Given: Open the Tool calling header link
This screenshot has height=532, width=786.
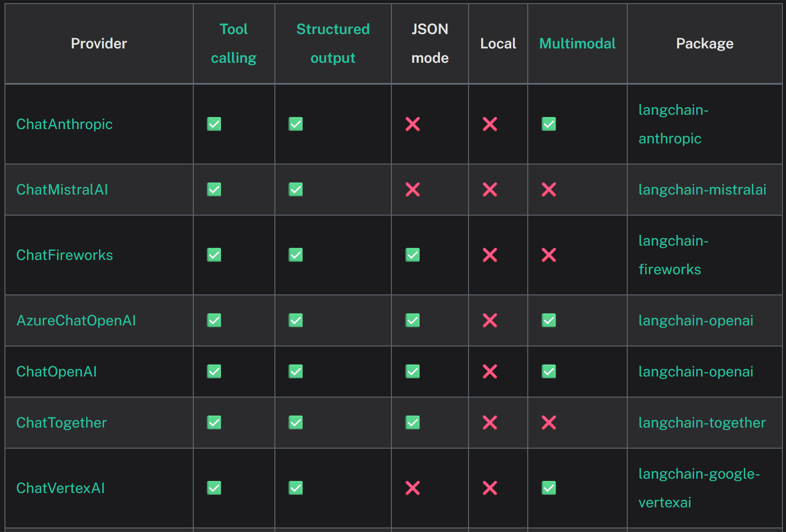Looking at the screenshot, I should pyautogui.click(x=234, y=43).
